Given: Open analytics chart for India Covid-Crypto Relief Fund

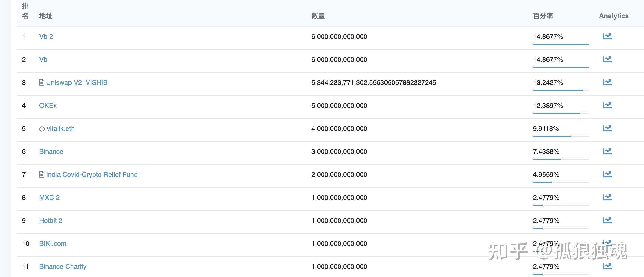Looking at the screenshot, I should point(607,174).
